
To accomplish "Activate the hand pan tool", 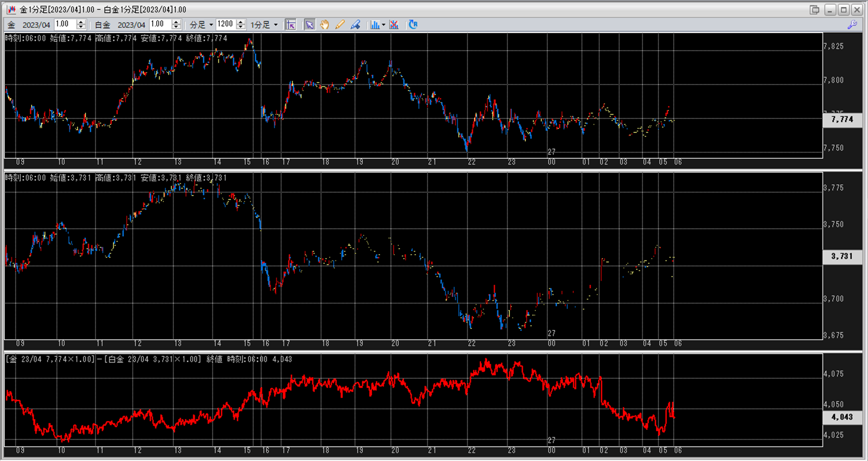I will (x=325, y=25).
